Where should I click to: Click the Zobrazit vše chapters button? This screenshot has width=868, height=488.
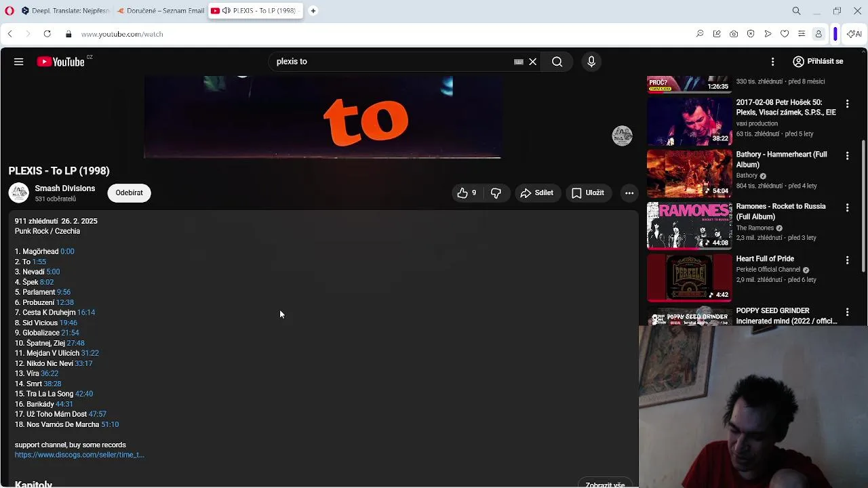point(605,485)
